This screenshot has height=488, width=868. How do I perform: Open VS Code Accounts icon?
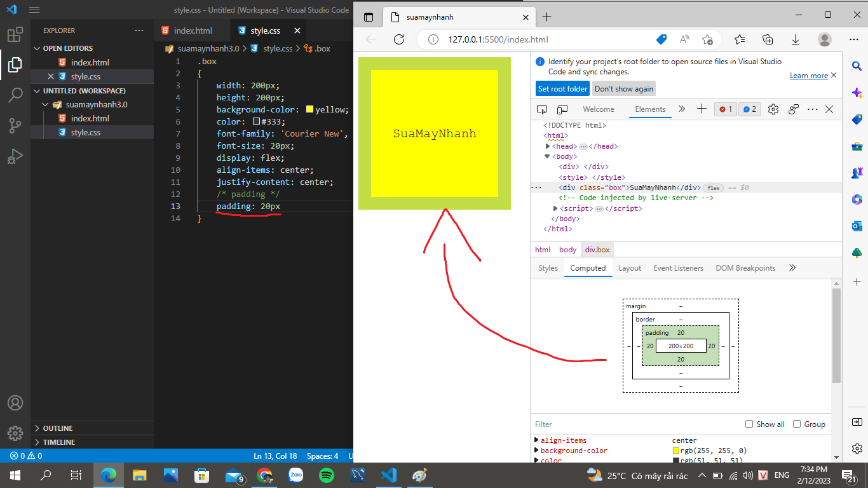click(15, 403)
